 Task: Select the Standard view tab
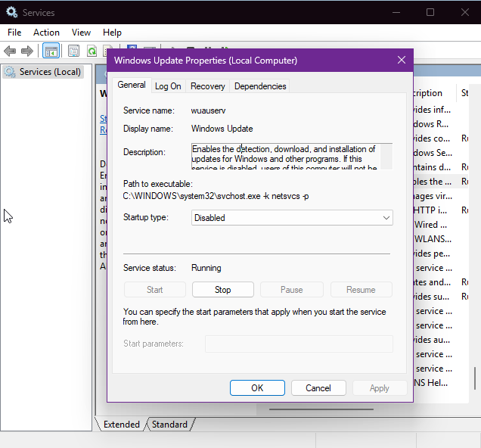click(169, 425)
